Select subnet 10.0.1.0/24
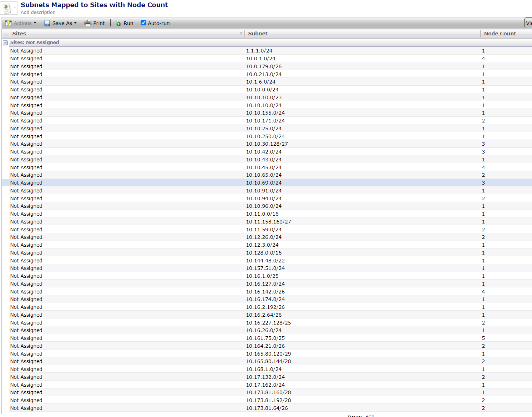The height and width of the screenshot is (417, 532). 260,59
